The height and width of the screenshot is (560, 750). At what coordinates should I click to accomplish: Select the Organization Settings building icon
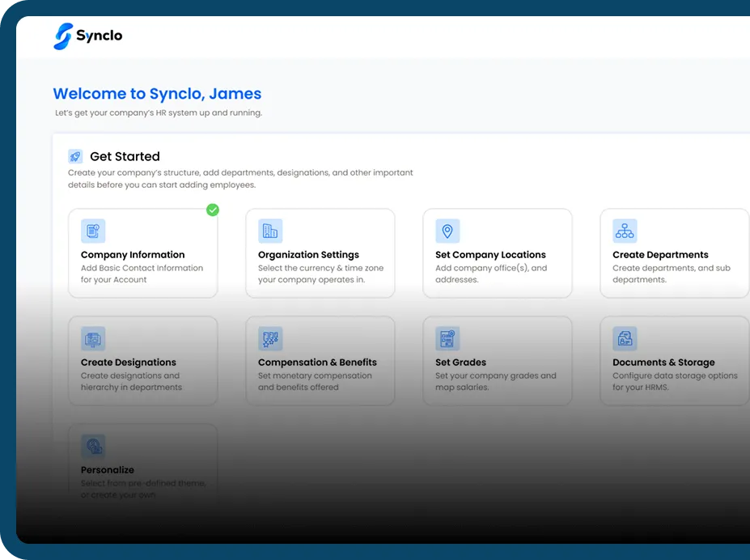tap(270, 231)
